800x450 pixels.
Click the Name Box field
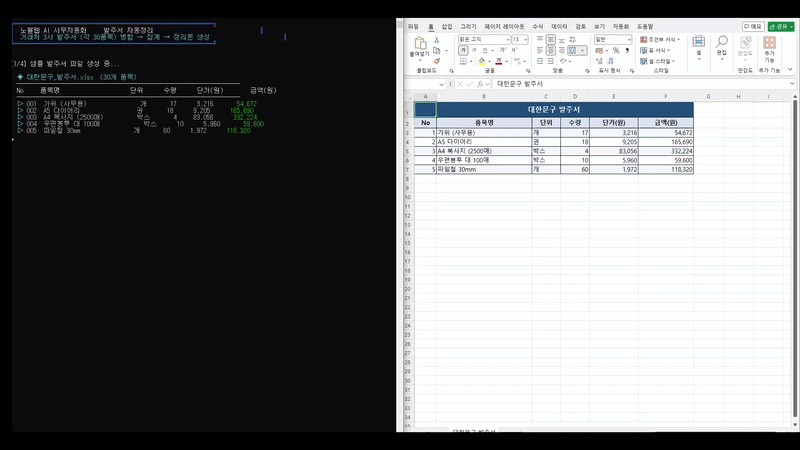click(425, 84)
